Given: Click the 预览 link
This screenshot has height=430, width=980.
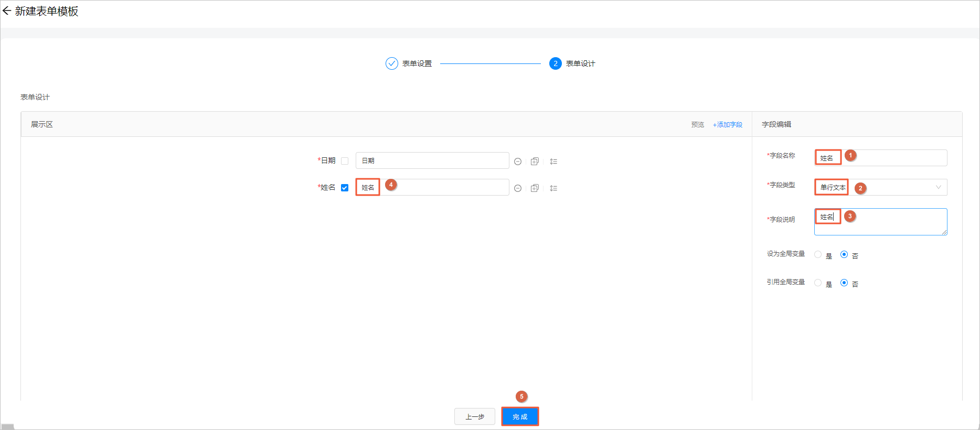Looking at the screenshot, I should (x=698, y=125).
